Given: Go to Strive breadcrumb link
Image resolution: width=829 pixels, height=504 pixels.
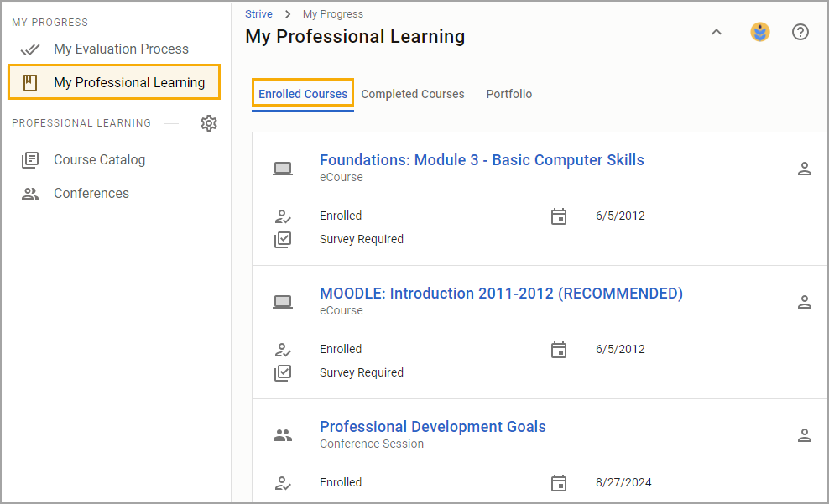Looking at the screenshot, I should tap(258, 13).
